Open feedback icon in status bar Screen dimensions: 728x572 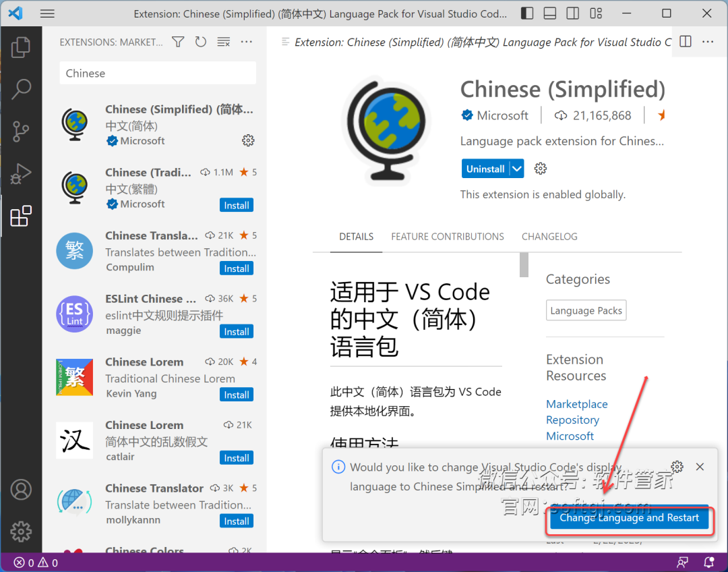(x=682, y=563)
